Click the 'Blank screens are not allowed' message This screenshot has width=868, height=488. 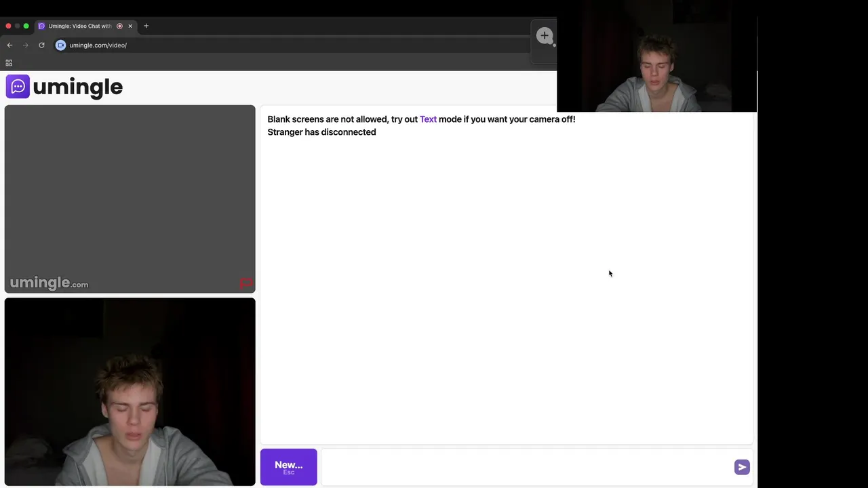pos(421,119)
